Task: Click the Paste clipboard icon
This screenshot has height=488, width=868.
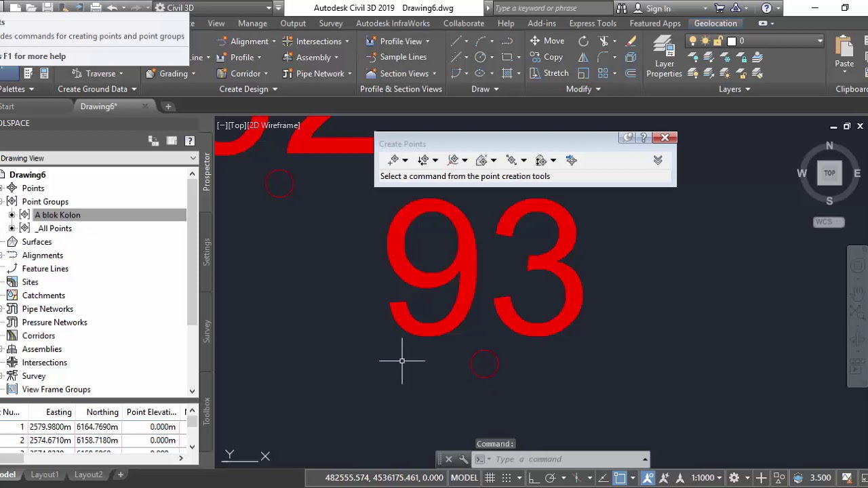Action: pos(844,53)
